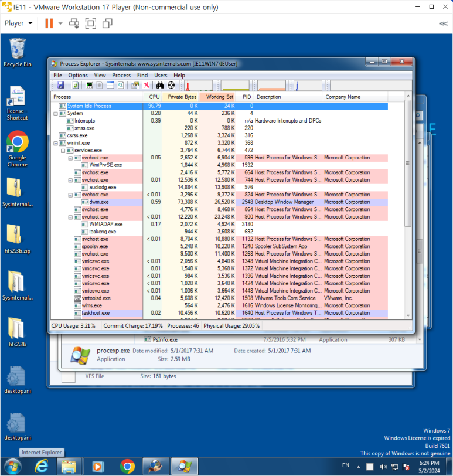This screenshot has height=476, width=453.
Task: Click the process list scroll up arrow
Action: (408, 96)
